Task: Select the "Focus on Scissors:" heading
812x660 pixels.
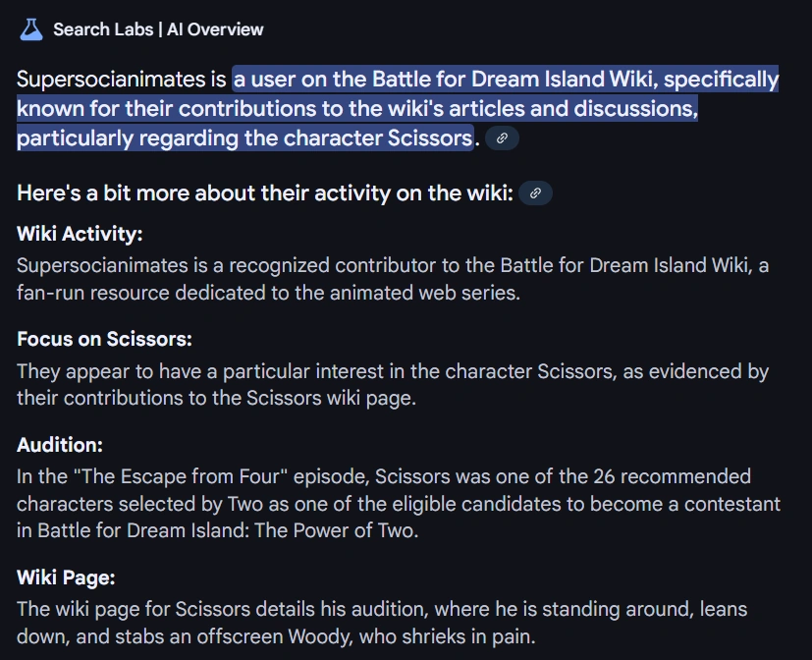Action: tap(104, 339)
